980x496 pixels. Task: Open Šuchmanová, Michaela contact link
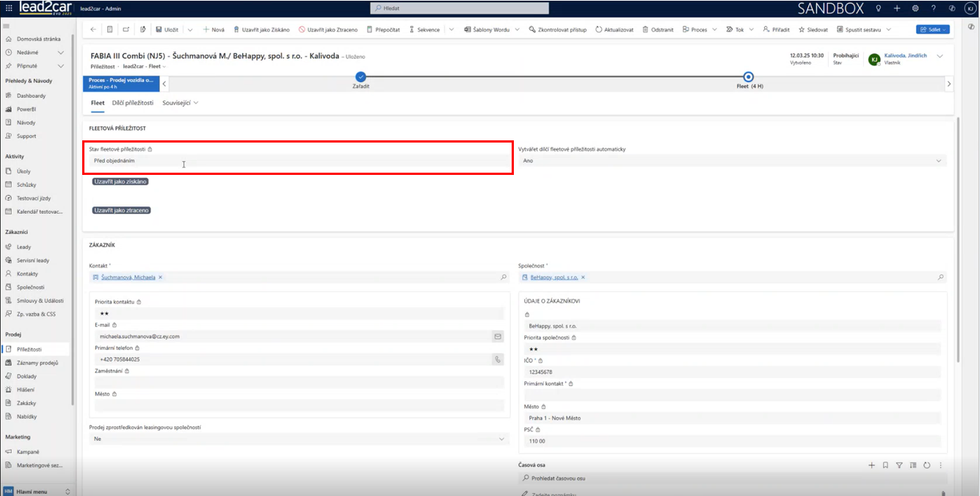[x=128, y=277]
